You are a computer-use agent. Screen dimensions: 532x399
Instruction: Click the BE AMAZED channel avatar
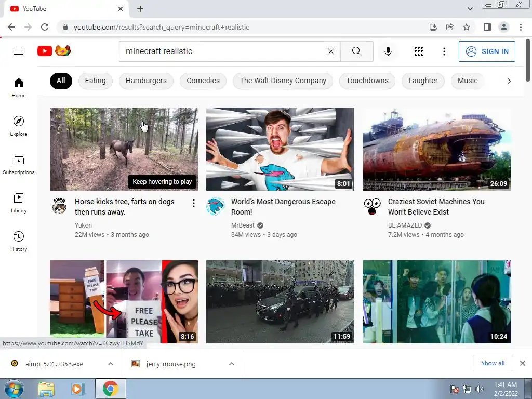[x=372, y=206]
